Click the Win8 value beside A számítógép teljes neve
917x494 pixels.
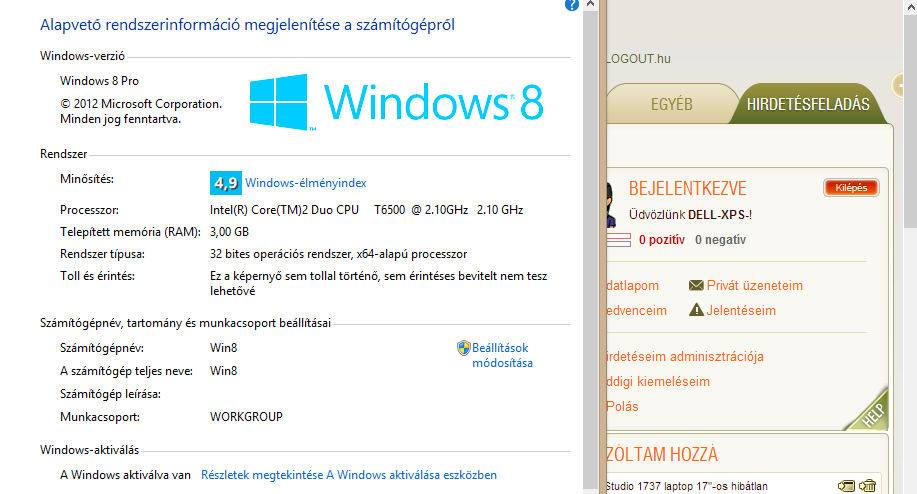(223, 371)
